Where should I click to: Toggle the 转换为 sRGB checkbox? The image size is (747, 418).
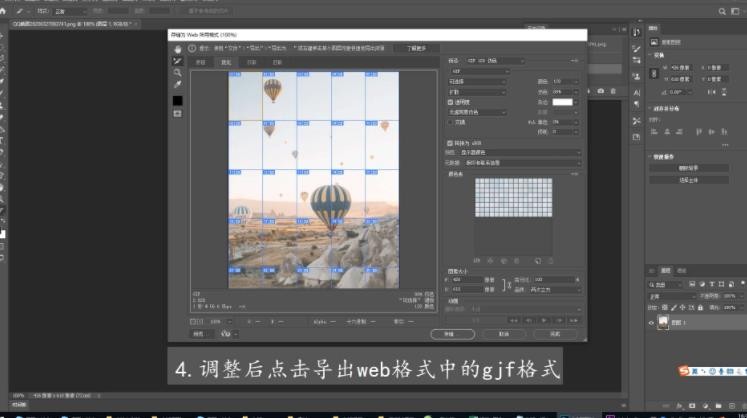450,143
